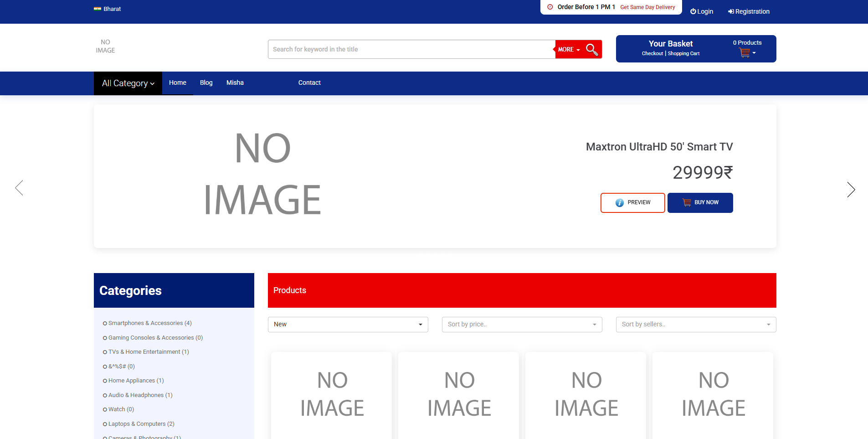This screenshot has width=868, height=439.
Task: Click the Bharat country label
Action: click(x=112, y=9)
